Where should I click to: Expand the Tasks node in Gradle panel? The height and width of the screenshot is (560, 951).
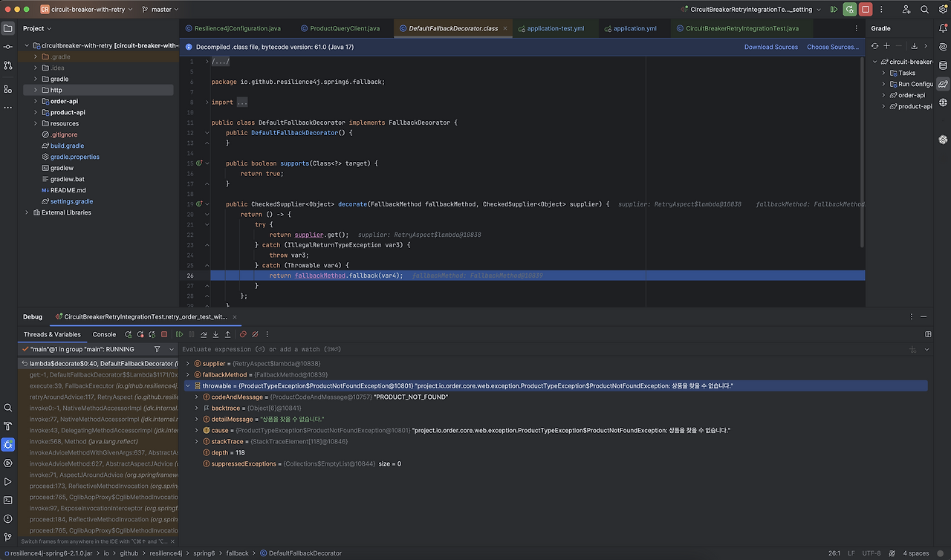(x=884, y=73)
